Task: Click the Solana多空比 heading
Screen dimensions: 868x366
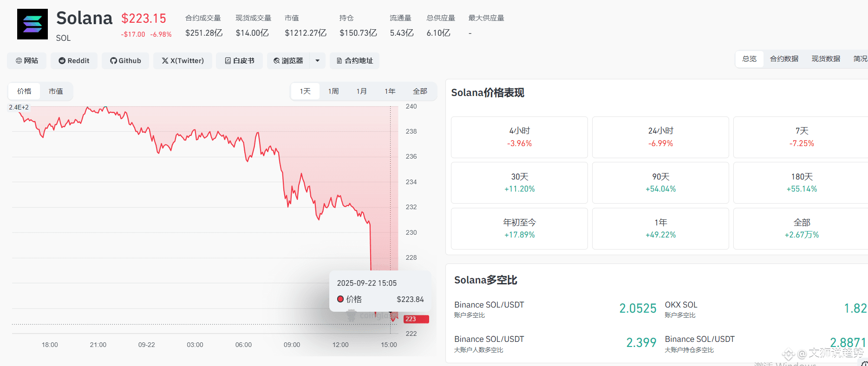Action: (485, 280)
